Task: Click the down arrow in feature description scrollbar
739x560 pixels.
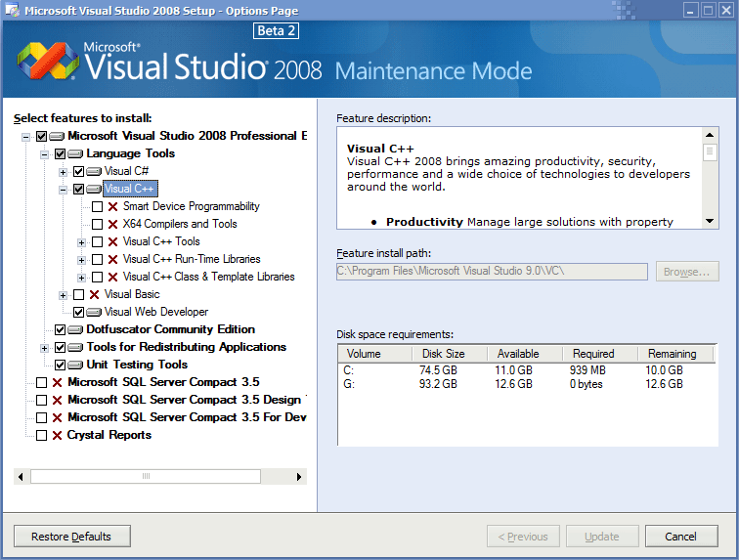Action: (x=710, y=221)
